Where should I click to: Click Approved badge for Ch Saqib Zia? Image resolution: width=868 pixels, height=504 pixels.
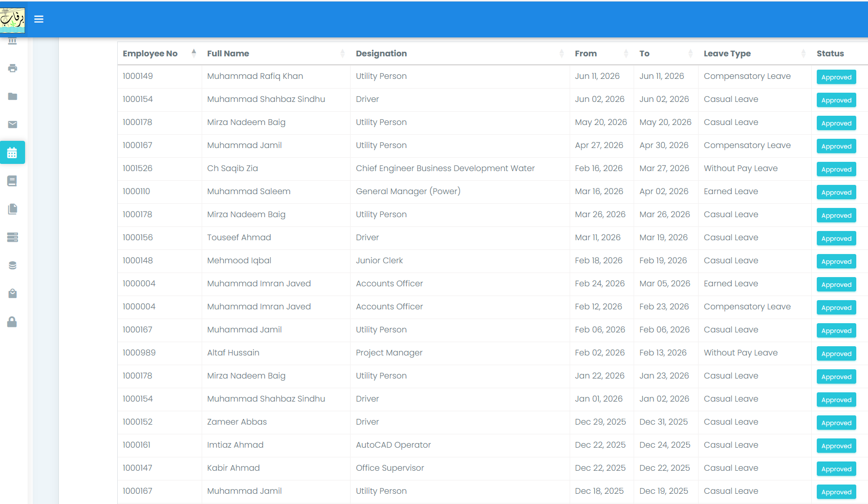(x=836, y=170)
